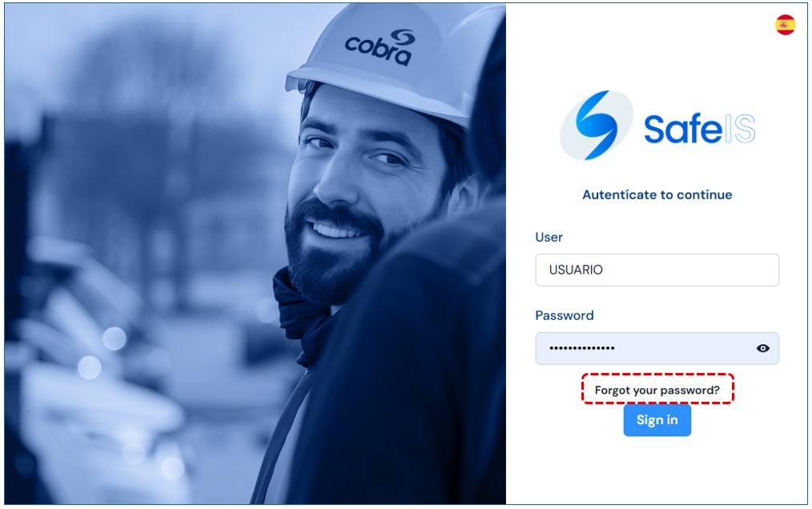
Task: Click the Sign in button
Action: point(657,420)
